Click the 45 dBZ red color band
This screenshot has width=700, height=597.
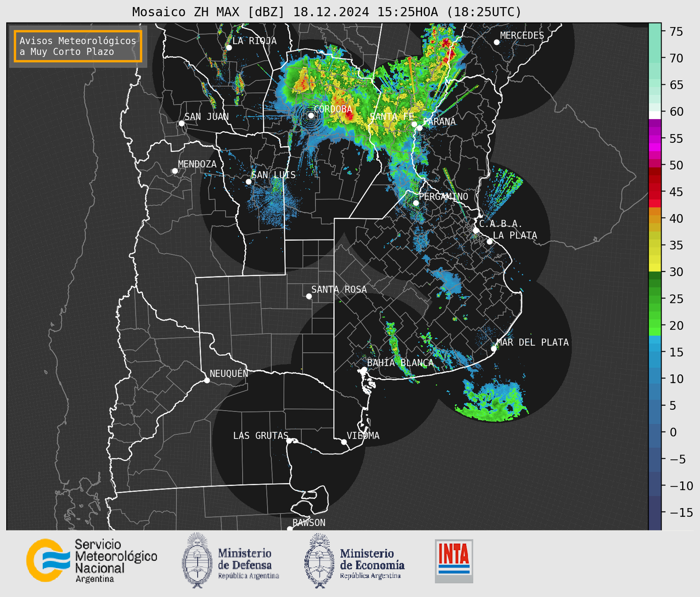655,192
